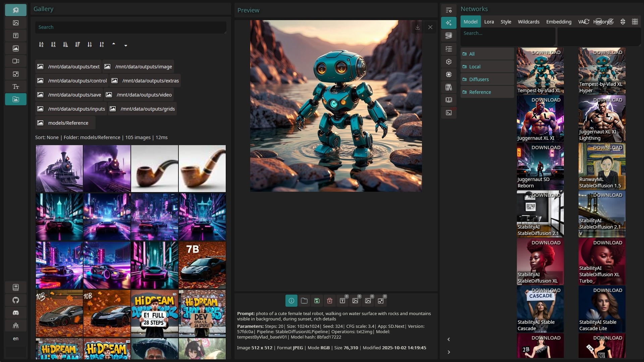Switch to the Lora networks tab

tap(489, 22)
